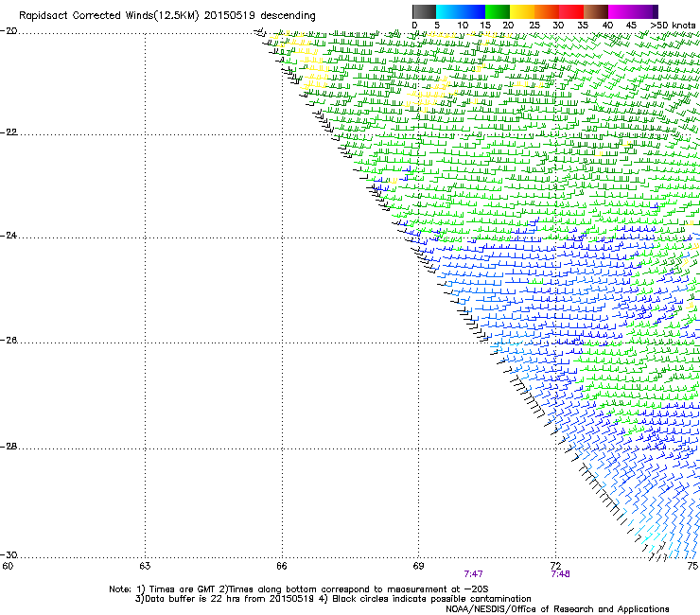Click the red 30-35 knots color swatch

pos(571,11)
